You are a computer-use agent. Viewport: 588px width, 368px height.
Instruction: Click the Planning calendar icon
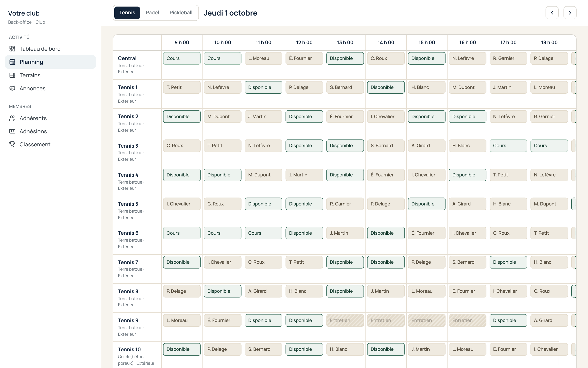(12, 62)
